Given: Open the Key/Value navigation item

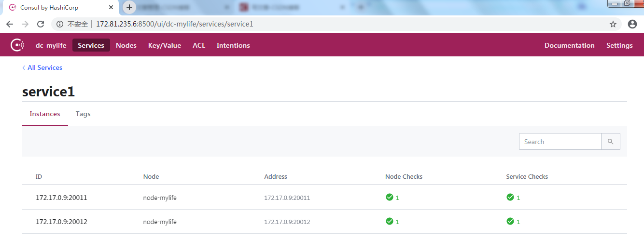Looking at the screenshot, I should click(165, 45).
